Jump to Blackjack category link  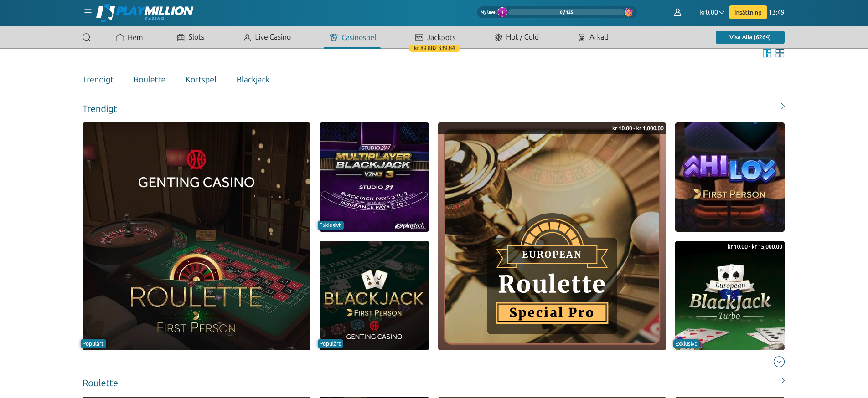tap(253, 80)
